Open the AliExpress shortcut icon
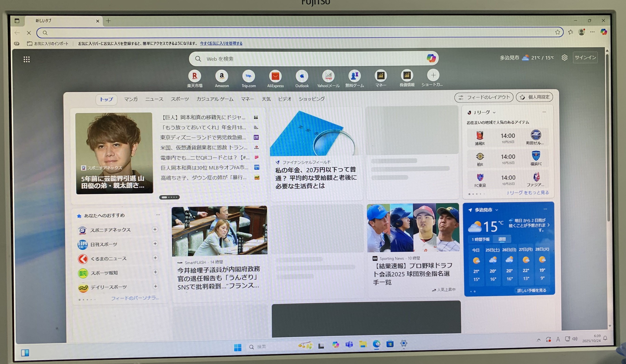 click(x=275, y=76)
